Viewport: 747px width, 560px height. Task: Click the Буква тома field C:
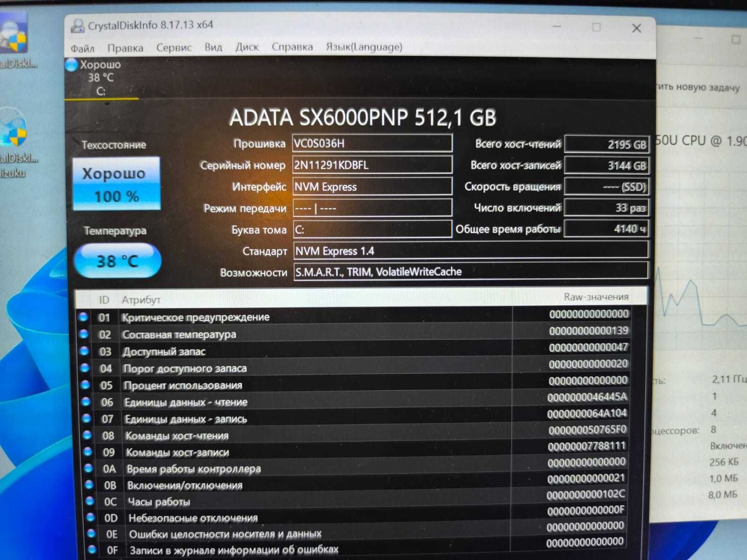[372, 230]
